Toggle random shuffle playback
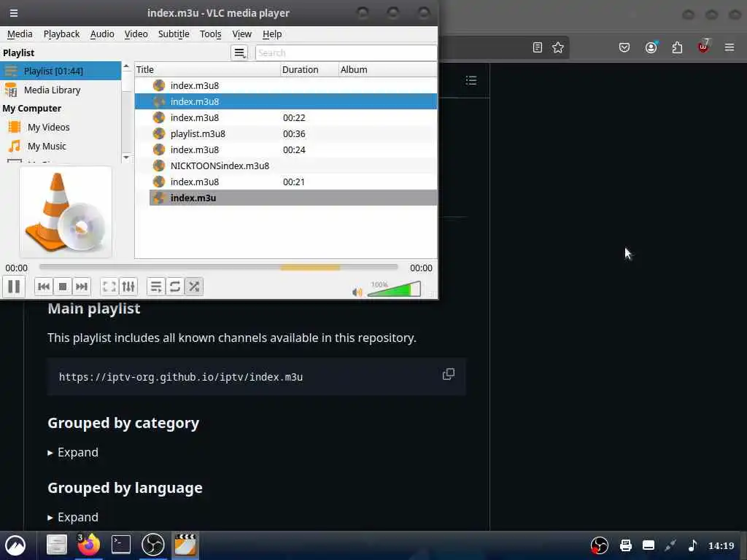Image resolution: width=747 pixels, height=560 pixels. click(x=194, y=287)
